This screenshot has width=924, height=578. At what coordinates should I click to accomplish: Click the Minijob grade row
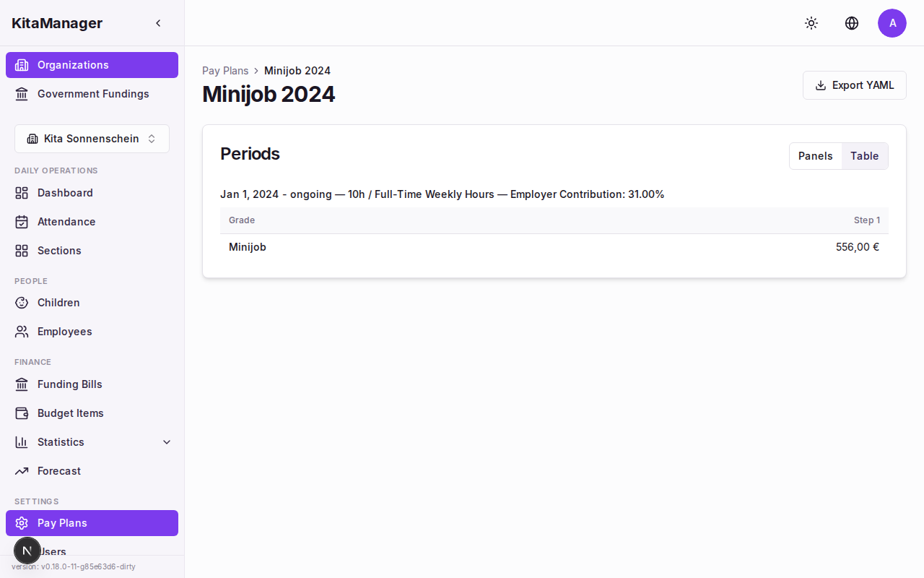(248, 247)
